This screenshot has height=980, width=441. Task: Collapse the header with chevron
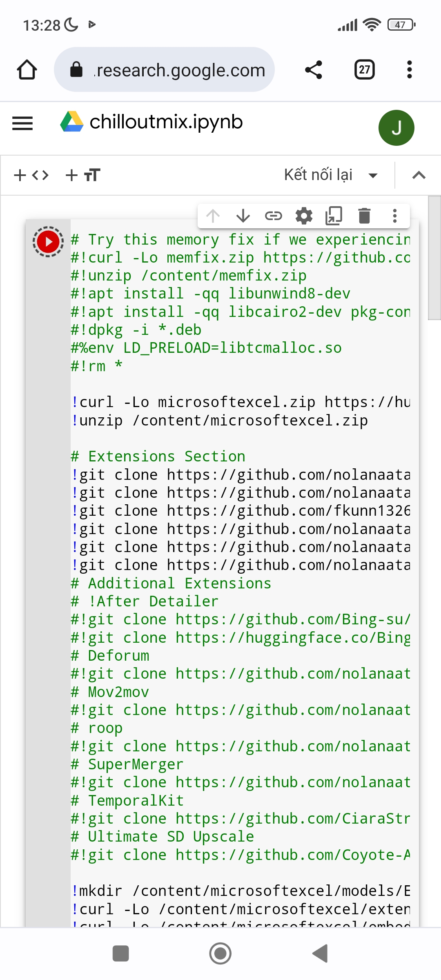(x=419, y=175)
